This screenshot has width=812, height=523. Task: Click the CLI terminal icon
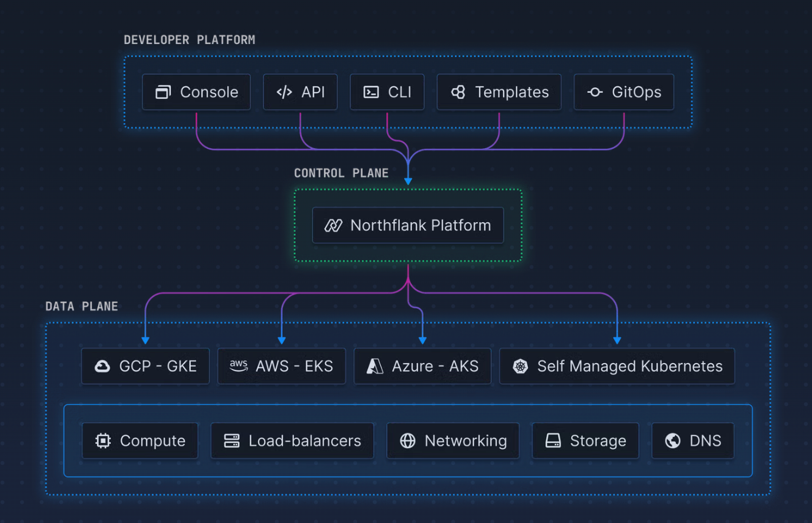coord(371,92)
